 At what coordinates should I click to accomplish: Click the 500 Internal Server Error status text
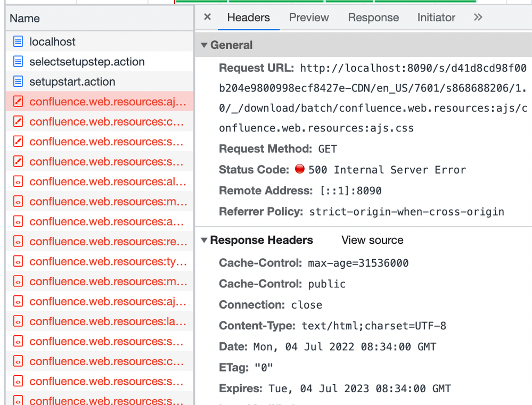(x=387, y=170)
